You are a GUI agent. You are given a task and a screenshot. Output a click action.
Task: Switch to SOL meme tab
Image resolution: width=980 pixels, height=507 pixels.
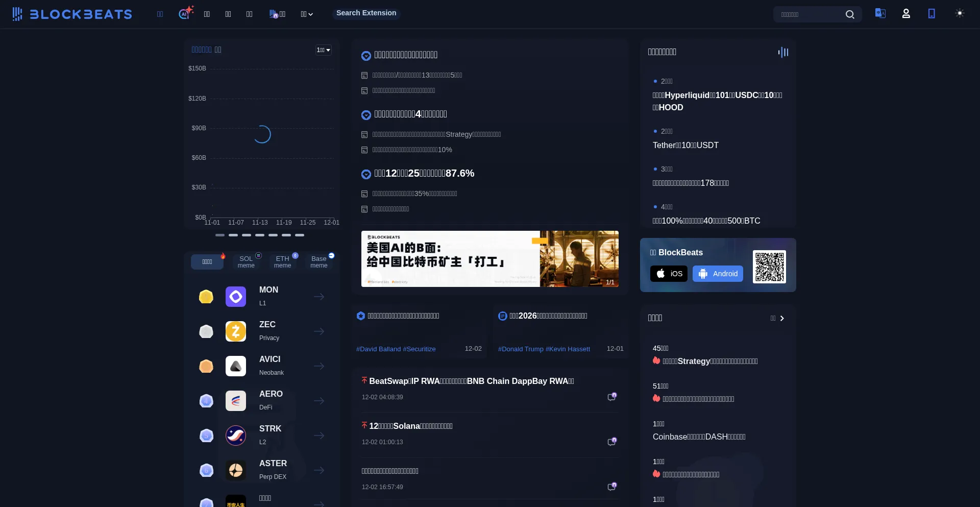246,262
